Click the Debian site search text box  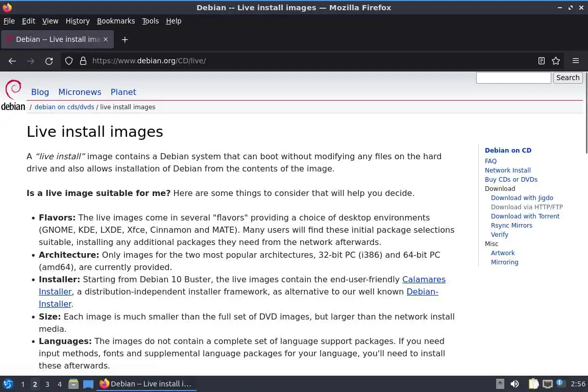tap(513, 78)
